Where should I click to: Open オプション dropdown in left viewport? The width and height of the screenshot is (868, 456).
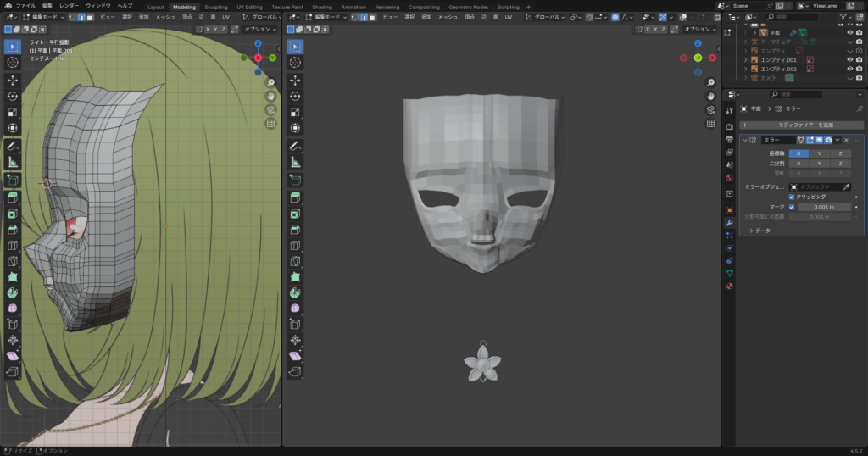point(260,30)
